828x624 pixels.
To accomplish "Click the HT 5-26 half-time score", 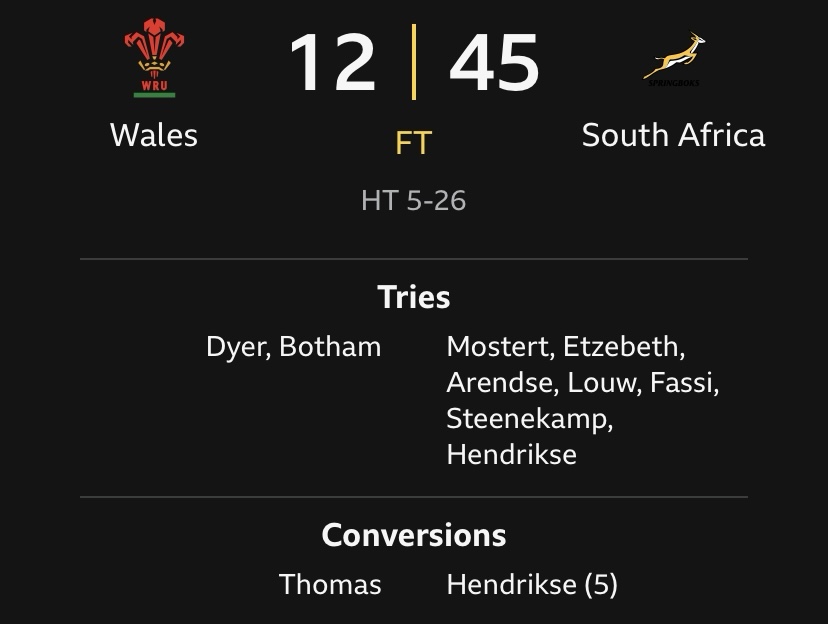I will coord(413,200).
